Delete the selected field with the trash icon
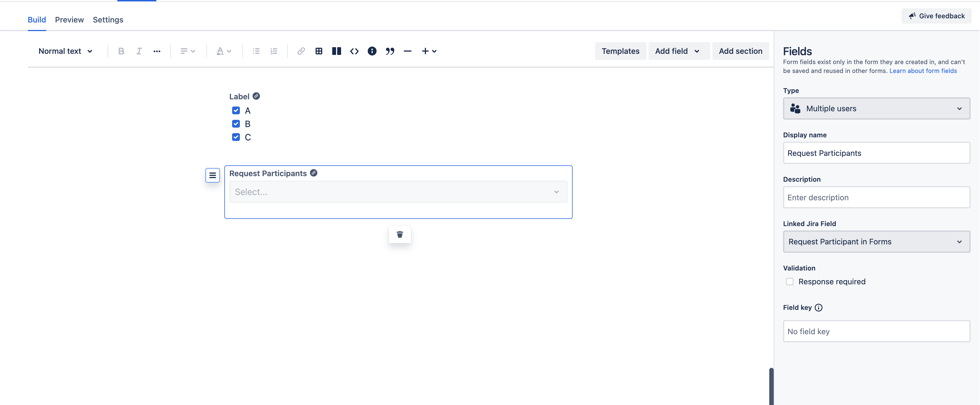The width and height of the screenshot is (980, 405). click(399, 234)
